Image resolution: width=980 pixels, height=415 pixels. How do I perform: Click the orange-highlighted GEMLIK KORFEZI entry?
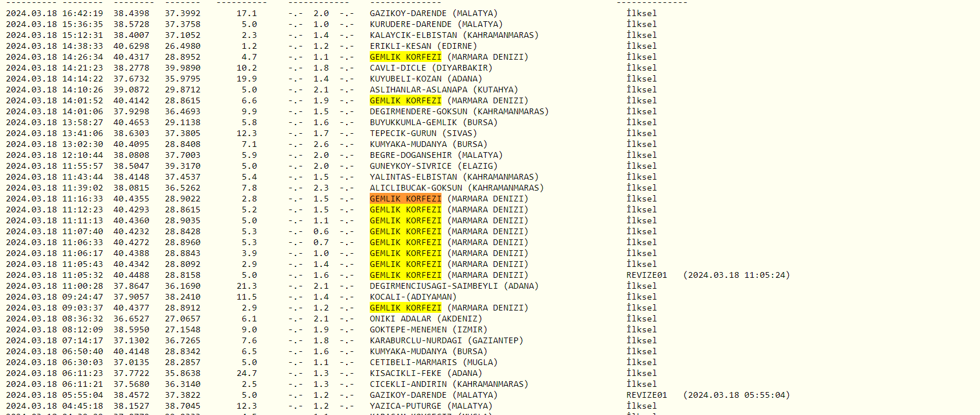pyautogui.click(x=405, y=199)
